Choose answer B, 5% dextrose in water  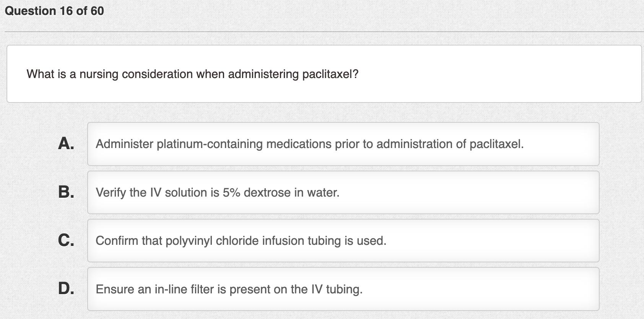point(343,192)
